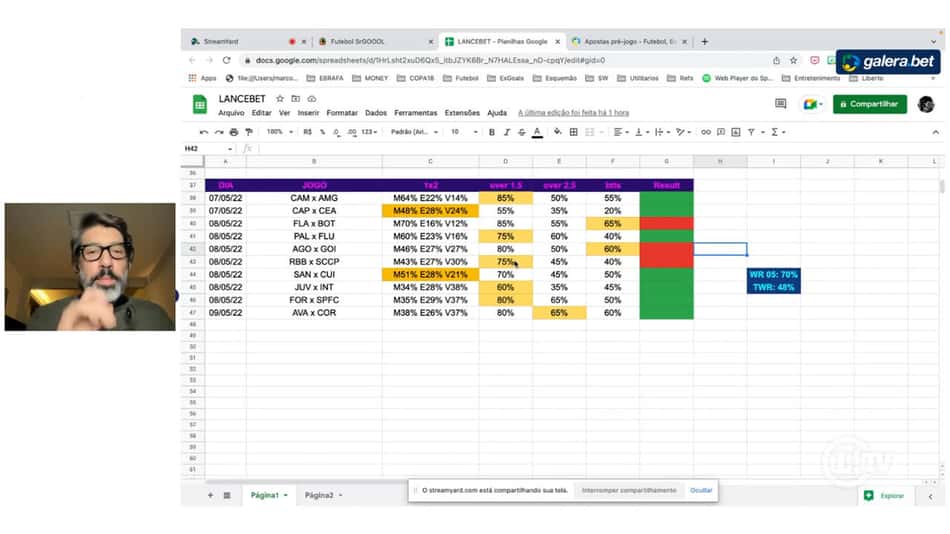
Task: Open functions sigma dropdown
Action: [778, 132]
